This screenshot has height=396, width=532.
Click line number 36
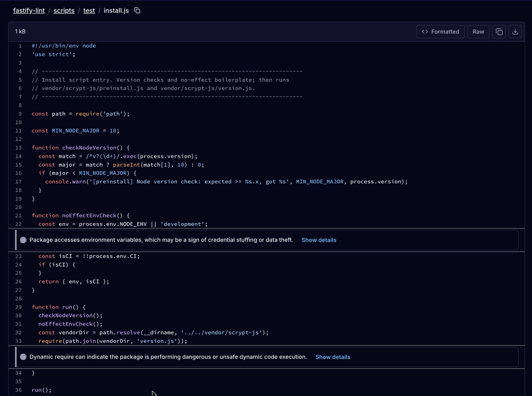(19, 390)
